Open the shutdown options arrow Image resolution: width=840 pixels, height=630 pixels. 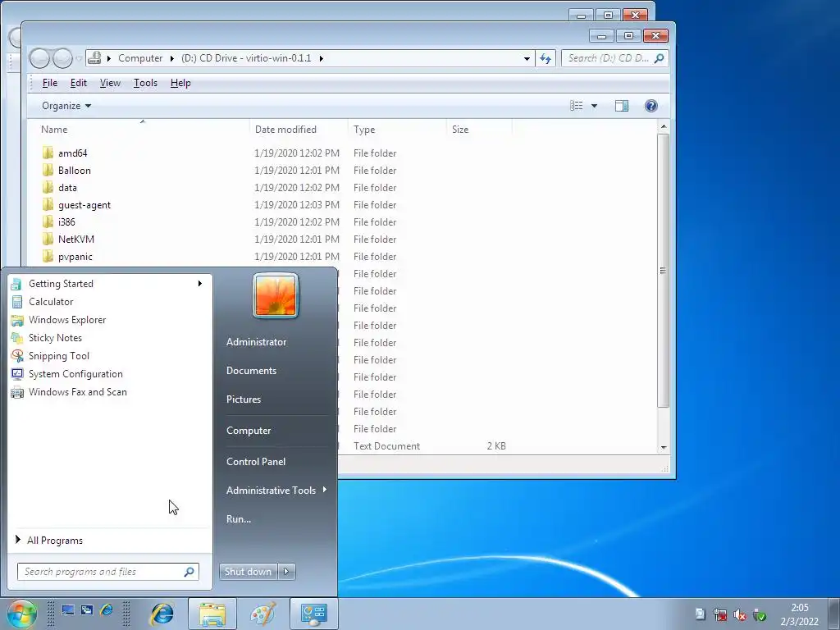(x=286, y=572)
